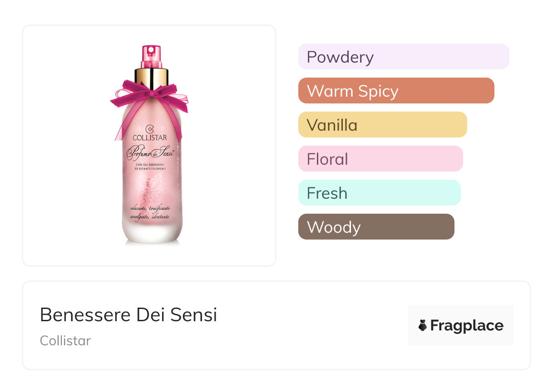The image size is (553, 392).
Task: Select the Fresh accord bar
Action: point(379,193)
